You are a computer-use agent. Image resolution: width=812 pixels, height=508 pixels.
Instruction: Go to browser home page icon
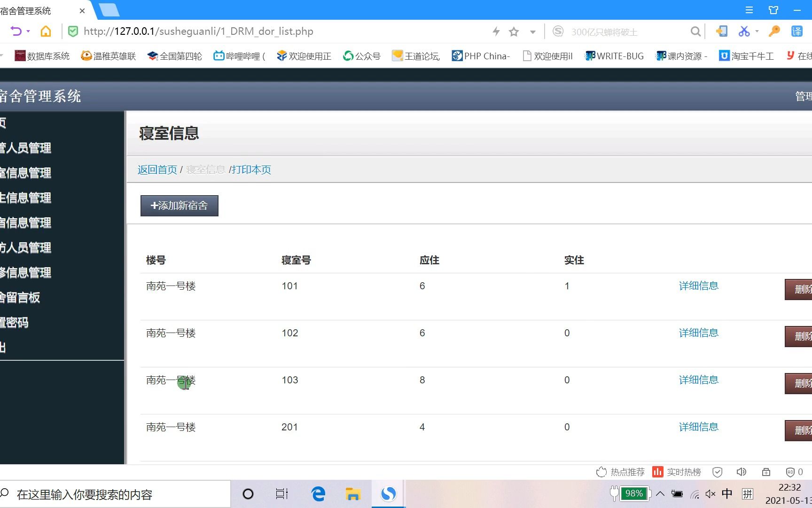pos(46,32)
